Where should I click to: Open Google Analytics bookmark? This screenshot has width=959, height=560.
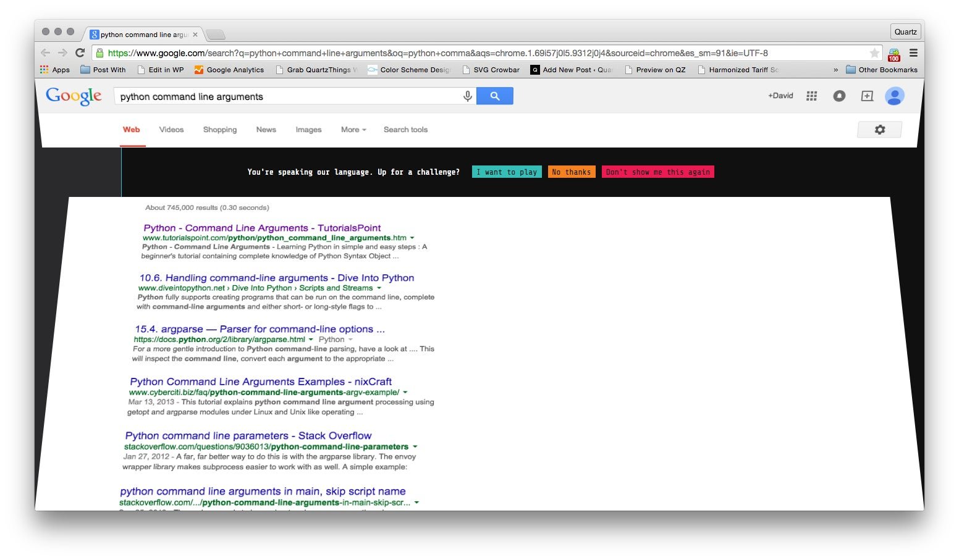229,70
